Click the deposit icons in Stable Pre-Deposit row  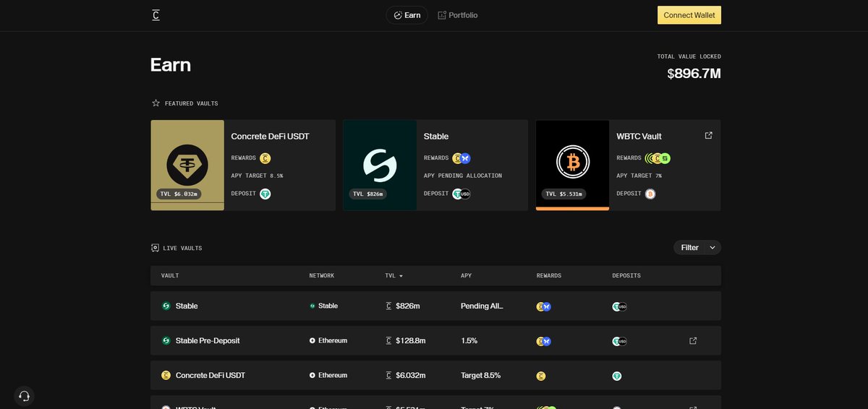[620, 341]
